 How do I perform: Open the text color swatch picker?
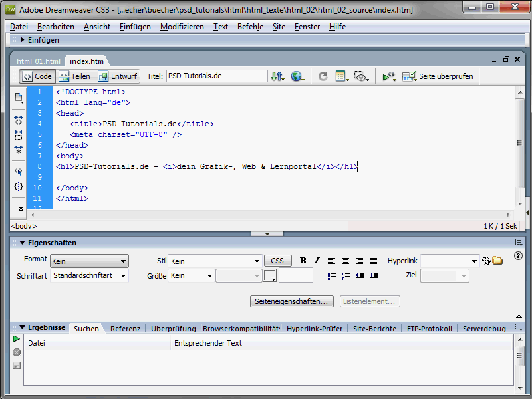(270, 275)
